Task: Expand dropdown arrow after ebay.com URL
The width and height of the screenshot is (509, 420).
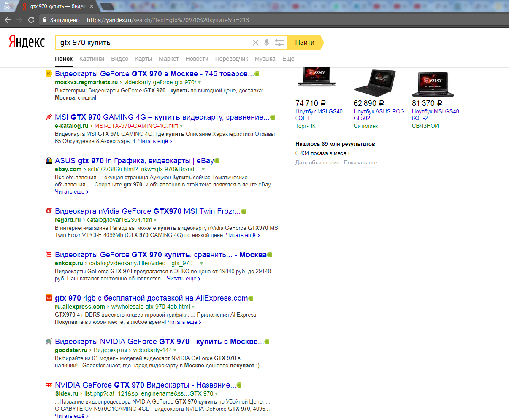Action: coord(203,170)
